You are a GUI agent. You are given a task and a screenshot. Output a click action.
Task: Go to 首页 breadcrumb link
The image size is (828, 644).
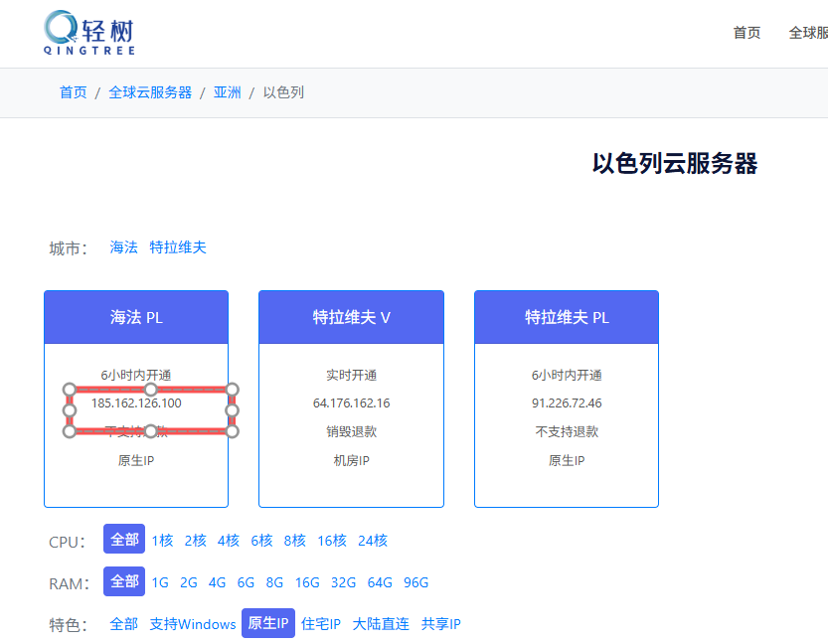[x=73, y=92]
